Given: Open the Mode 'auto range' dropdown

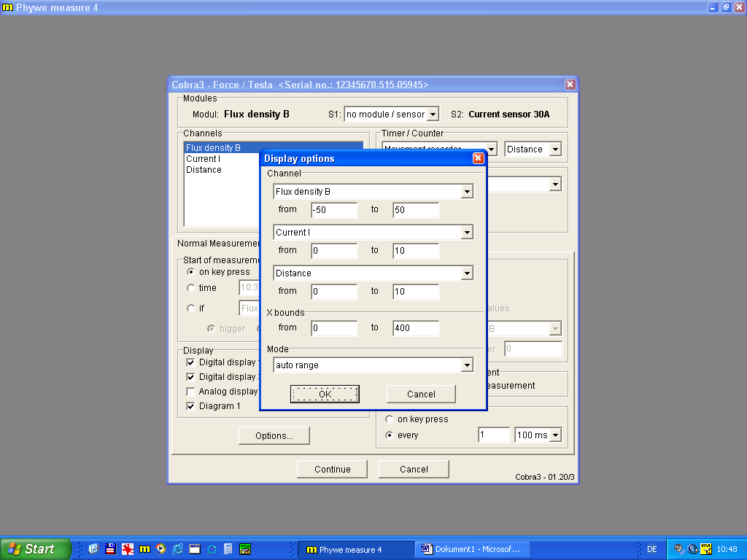Looking at the screenshot, I should click(467, 365).
